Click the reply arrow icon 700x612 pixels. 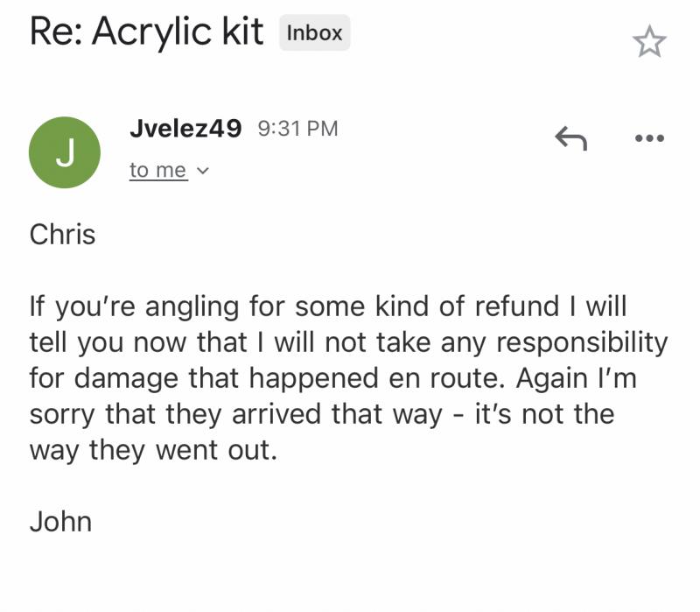click(x=570, y=137)
